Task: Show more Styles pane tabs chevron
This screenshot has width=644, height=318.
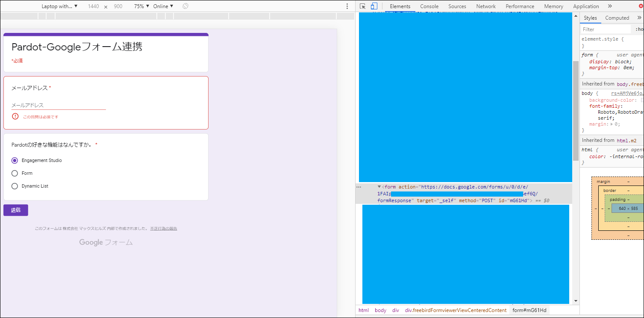Action: click(x=639, y=18)
